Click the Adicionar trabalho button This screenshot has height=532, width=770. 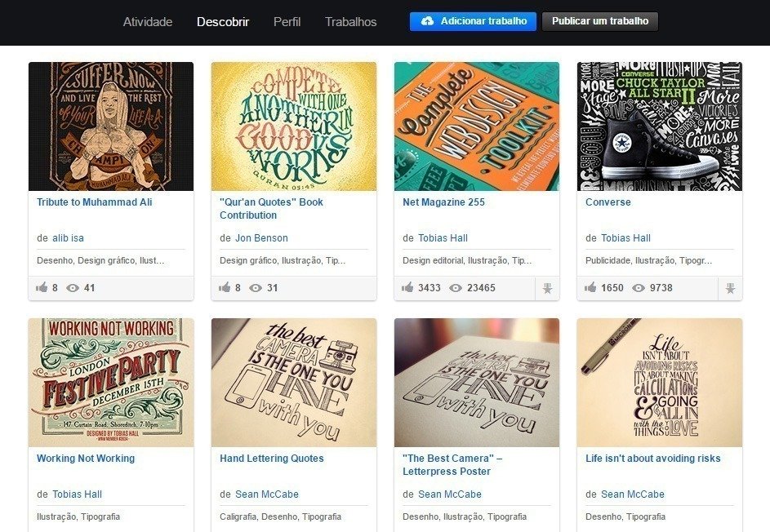(473, 21)
